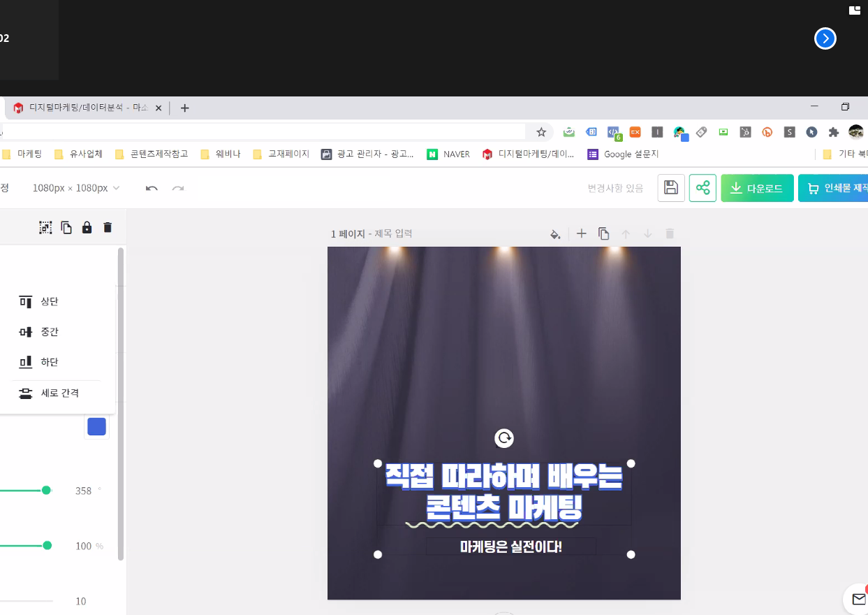Click the page background paint bucket icon
The width and height of the screenshot is (868, 615).
click(555, 234)
